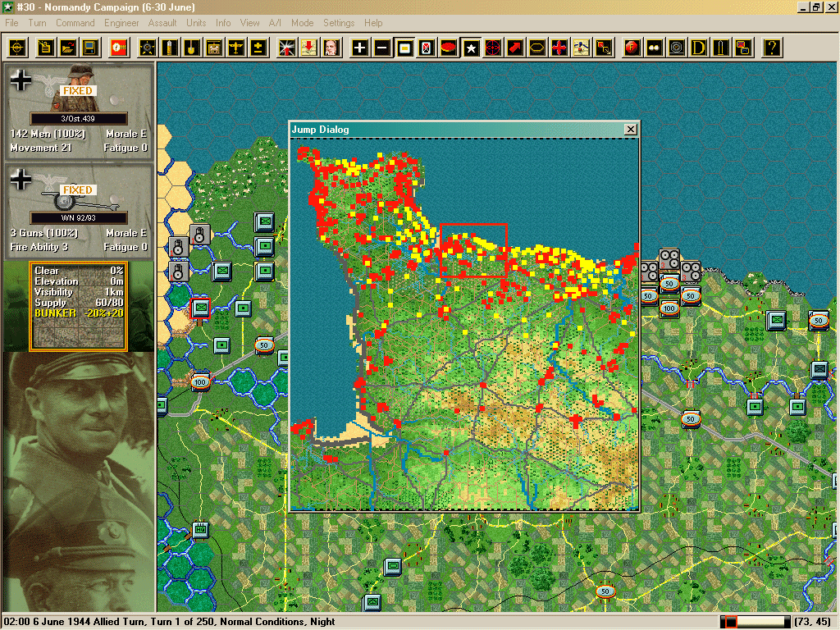Click the "Visibility 1km" terrain line

79,292
